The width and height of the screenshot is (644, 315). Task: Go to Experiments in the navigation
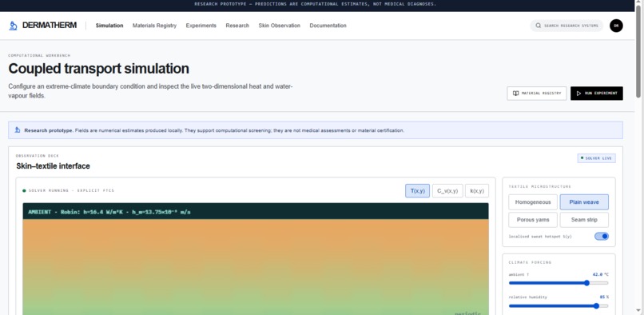coord(201,26)
